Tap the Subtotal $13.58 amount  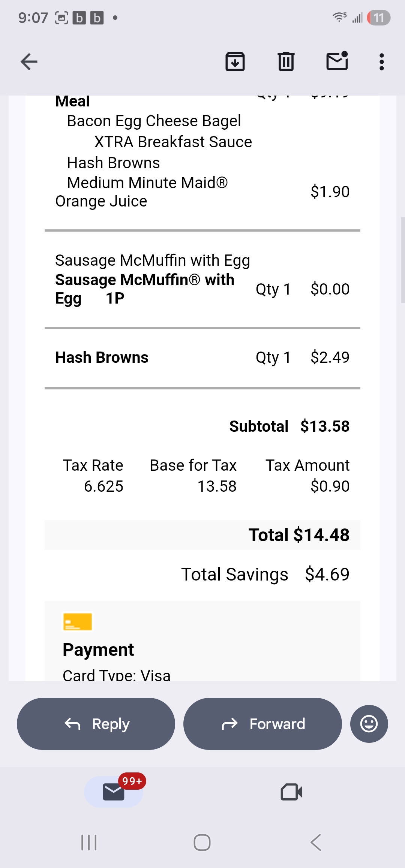pyautogui.click(x=325, y=427)
